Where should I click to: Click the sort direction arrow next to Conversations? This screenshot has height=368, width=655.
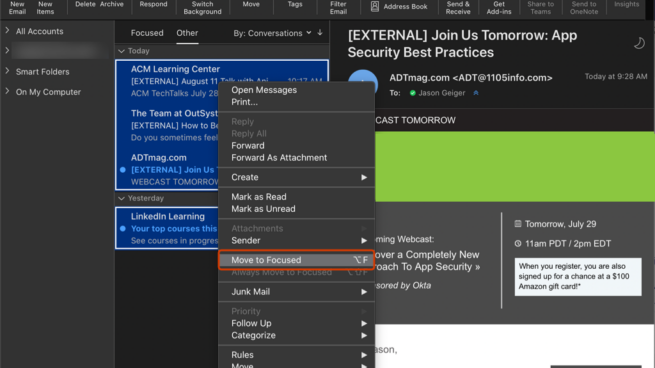(x=320, y=33)
